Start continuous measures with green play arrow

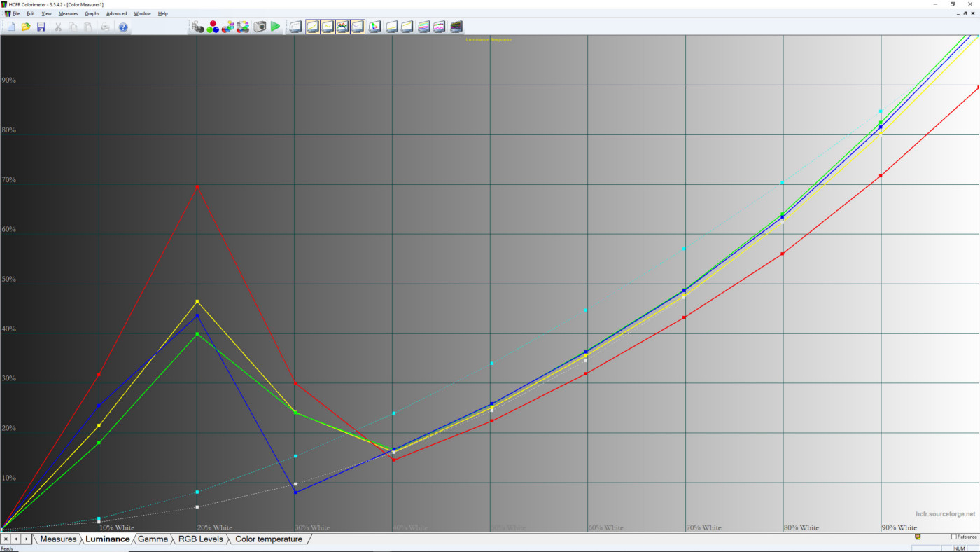coord(275,27)
